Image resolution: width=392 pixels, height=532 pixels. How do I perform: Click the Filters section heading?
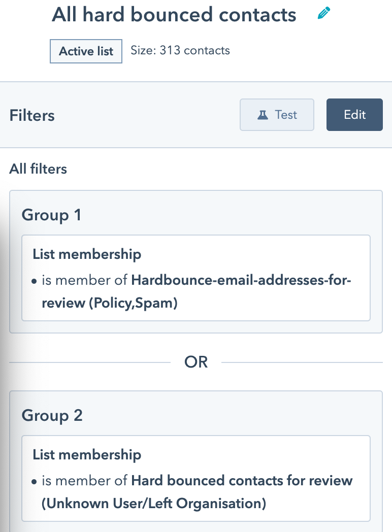point(32,115)
